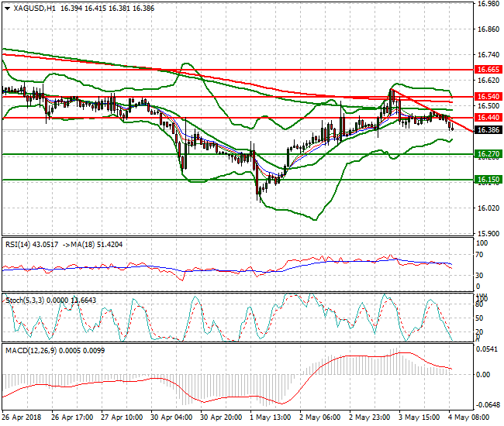Click the 4 May 08:00 time label

click(x=468, y=417)
